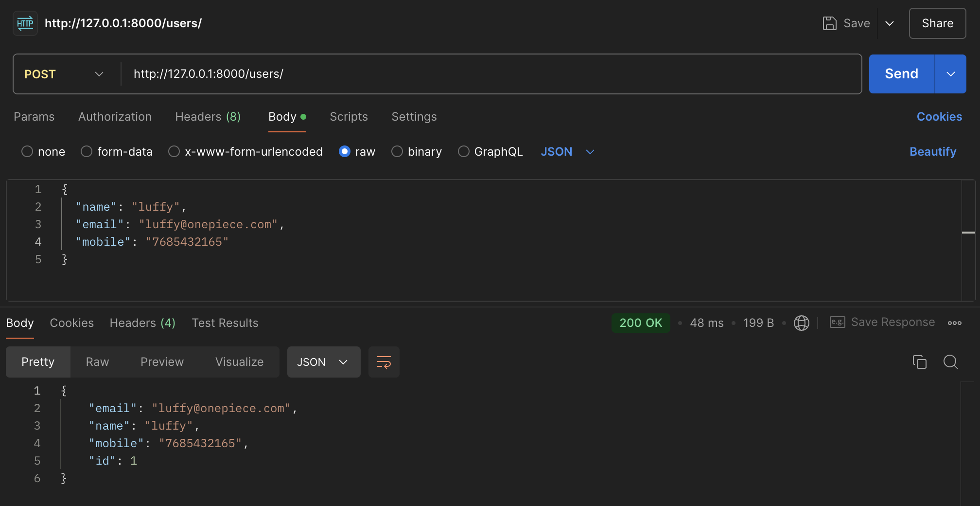This screenshot has width=980, height=506.
Task: Select the form-data radio option
Action: click(87, 152)
